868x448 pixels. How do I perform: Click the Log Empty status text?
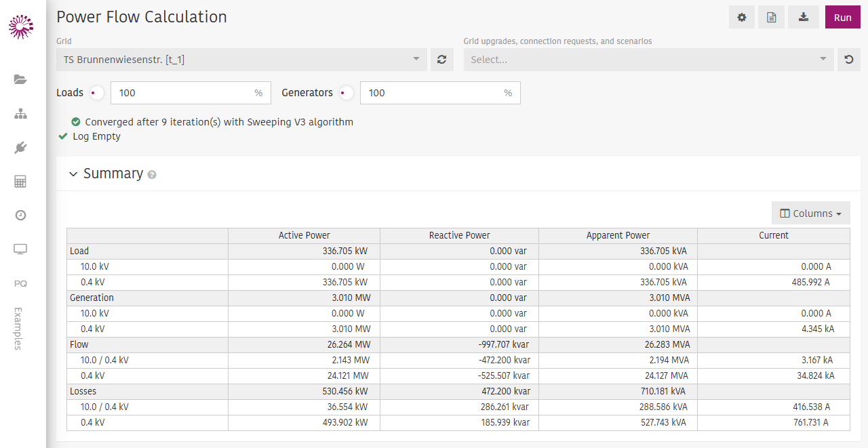click(96, 136)
